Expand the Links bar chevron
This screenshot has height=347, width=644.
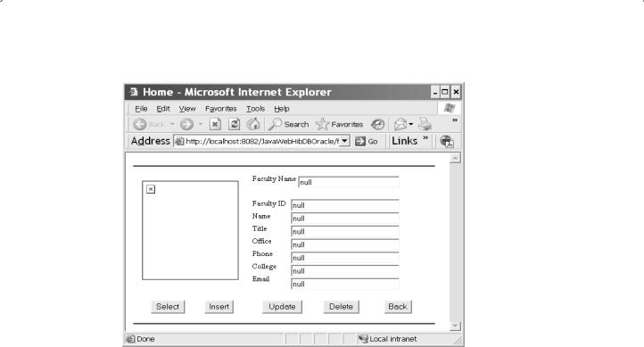pyautogui.click(x=425, y=137)
